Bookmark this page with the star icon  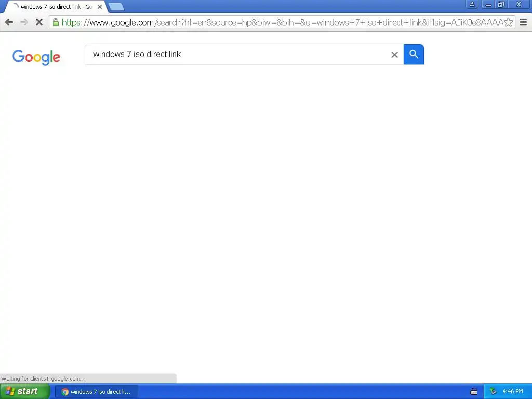(508, 22)
